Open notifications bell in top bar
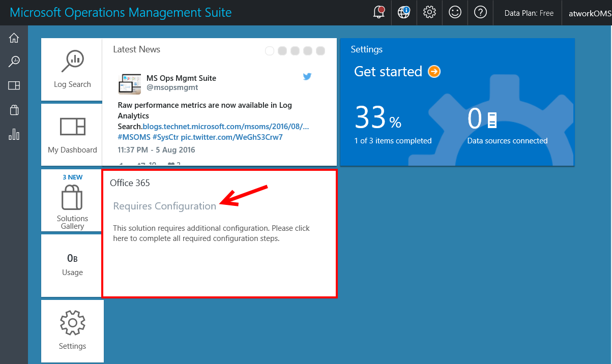This screenshot has height=364, width=612. click(x=378, y=12)
